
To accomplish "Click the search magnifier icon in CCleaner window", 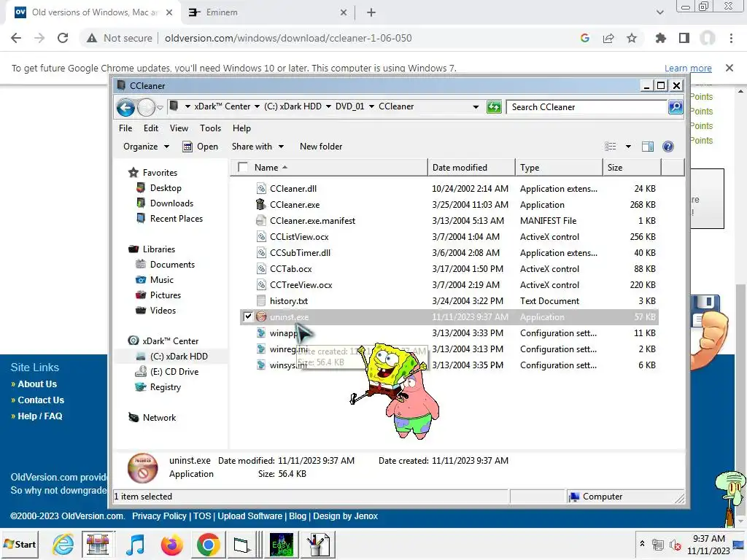I will [x=676, y=107].
